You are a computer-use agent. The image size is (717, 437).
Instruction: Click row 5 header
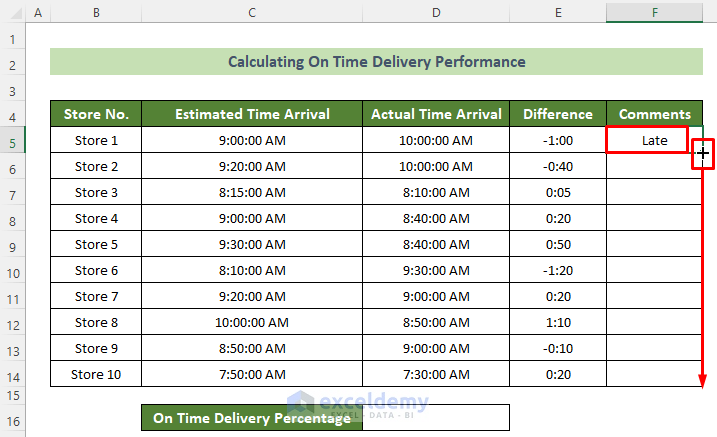click(x=13, y=141)
